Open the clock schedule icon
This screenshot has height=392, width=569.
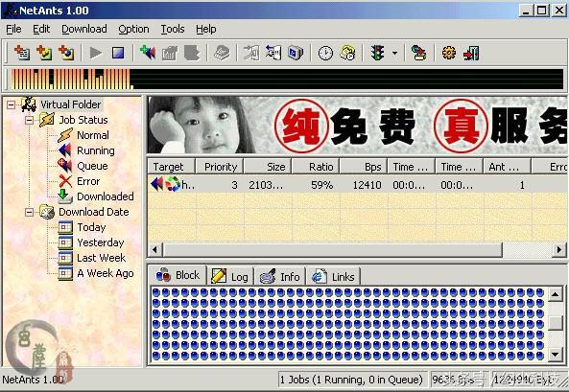click(x=325, y=54)
